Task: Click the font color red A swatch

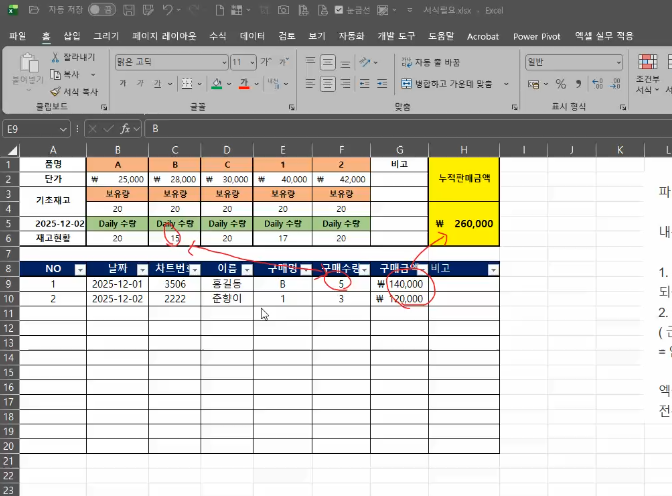Action: [x=243, y=84]
